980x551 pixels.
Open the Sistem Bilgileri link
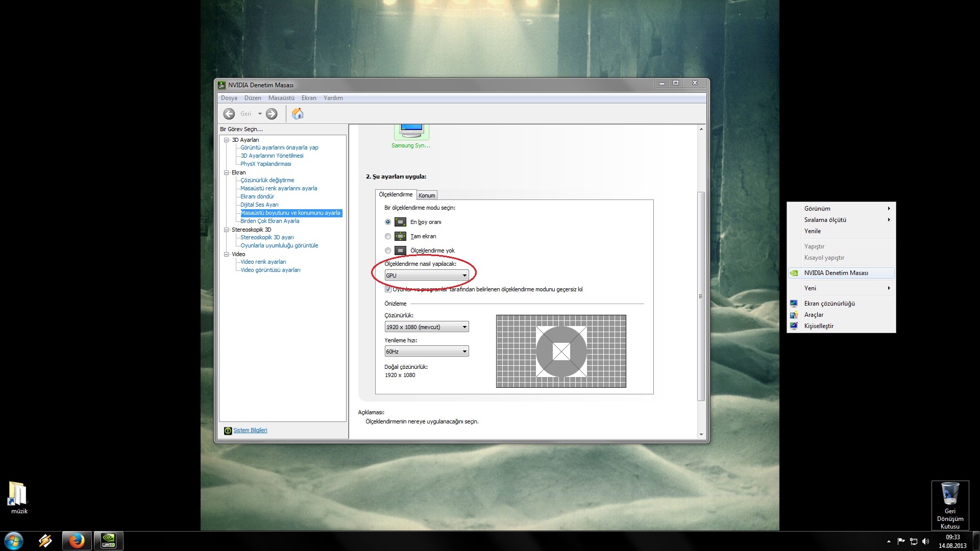(x=250, y=431)
